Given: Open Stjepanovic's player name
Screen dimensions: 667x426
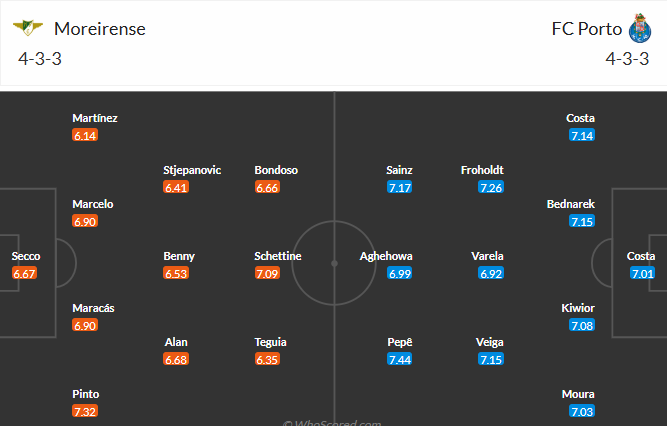Looking at the screenshot, I should click(x=192, y=170).
